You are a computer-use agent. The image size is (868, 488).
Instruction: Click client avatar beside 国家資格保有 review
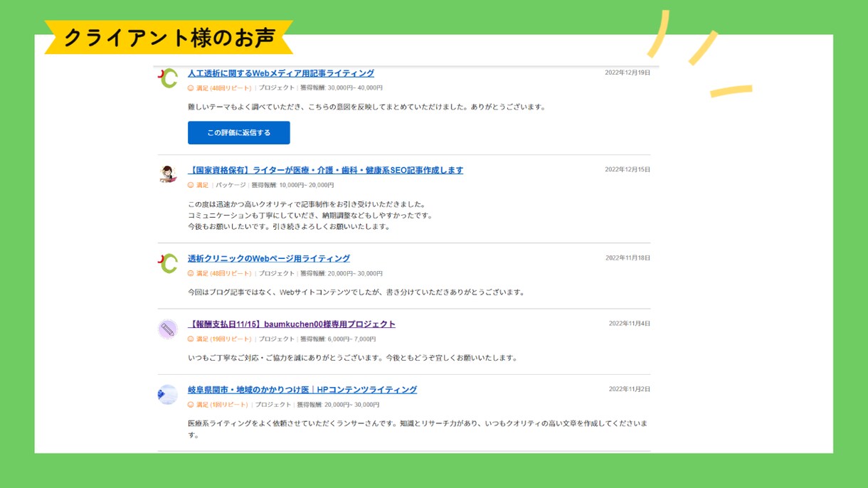pyautogui.click(x=168, y=174)
